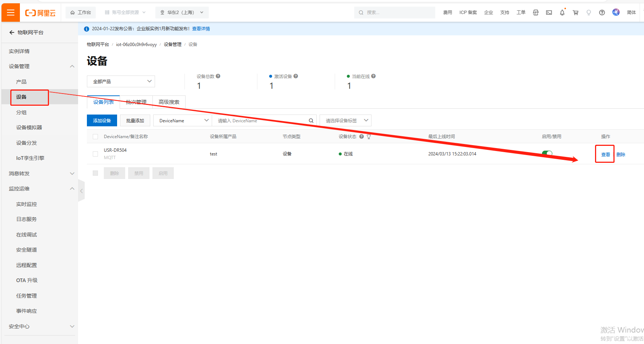The height and width of the screenshot is (344, 644).
Task: Click 查看 for device USR-DR504
Action: point(605,154)
